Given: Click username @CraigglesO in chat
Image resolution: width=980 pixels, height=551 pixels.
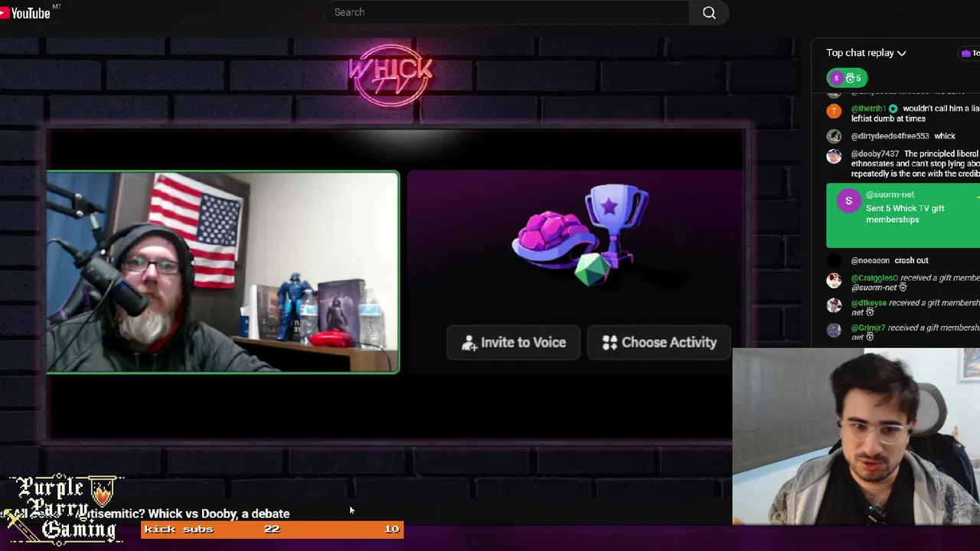Looking at the screenshot, I should tap(874, 278).
